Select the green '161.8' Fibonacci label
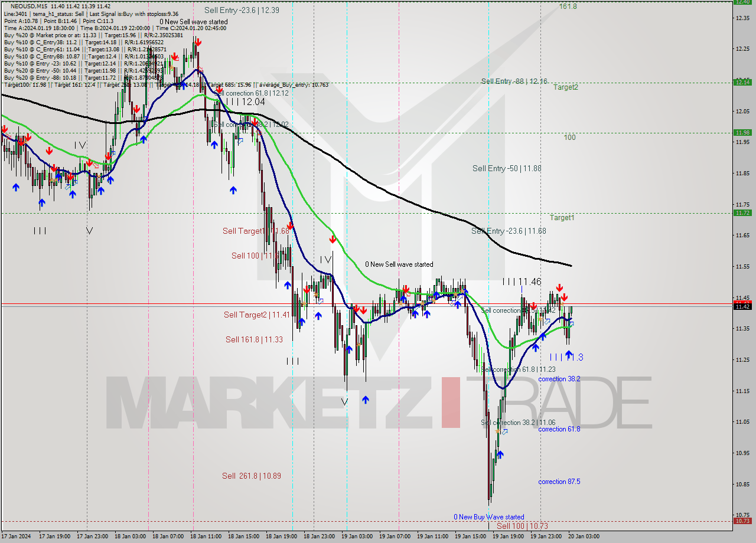 click(568, 6)
